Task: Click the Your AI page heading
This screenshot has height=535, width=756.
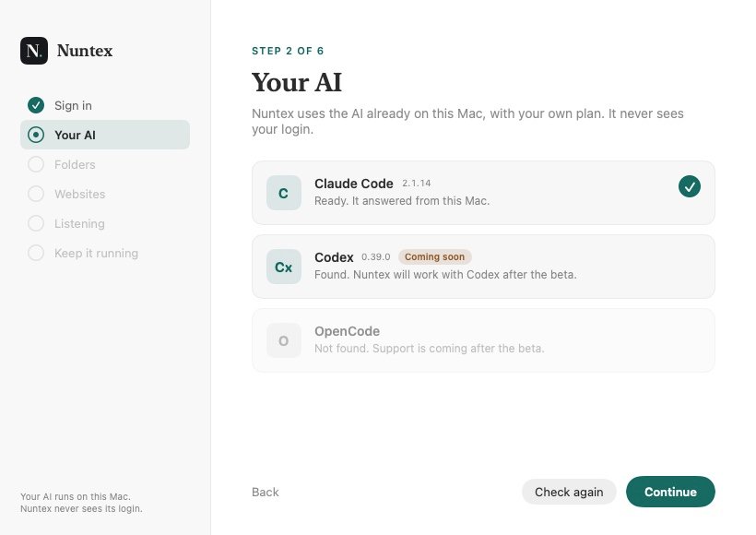Action: [297, 82]
